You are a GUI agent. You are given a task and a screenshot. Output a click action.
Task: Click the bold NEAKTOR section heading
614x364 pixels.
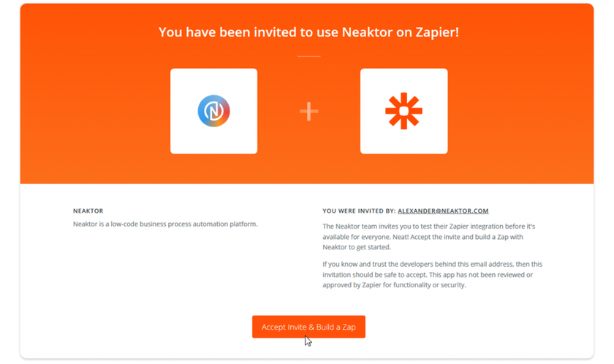[88, 211]
